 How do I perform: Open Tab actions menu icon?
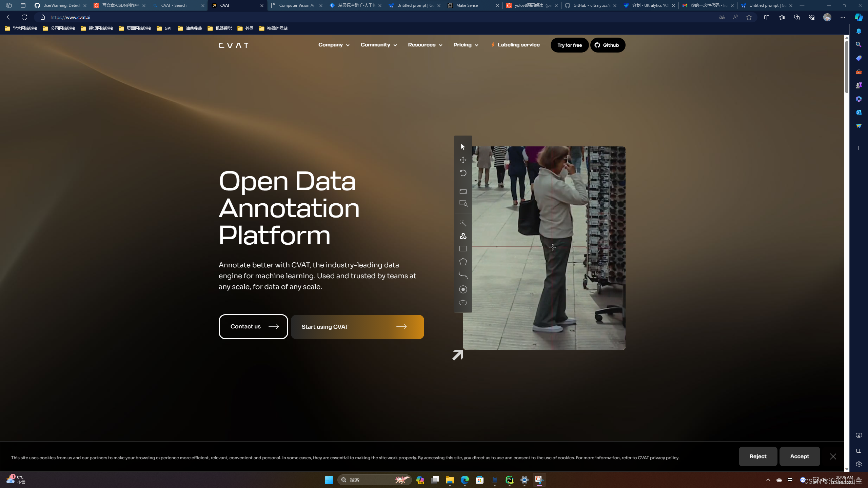click(23, 5)
